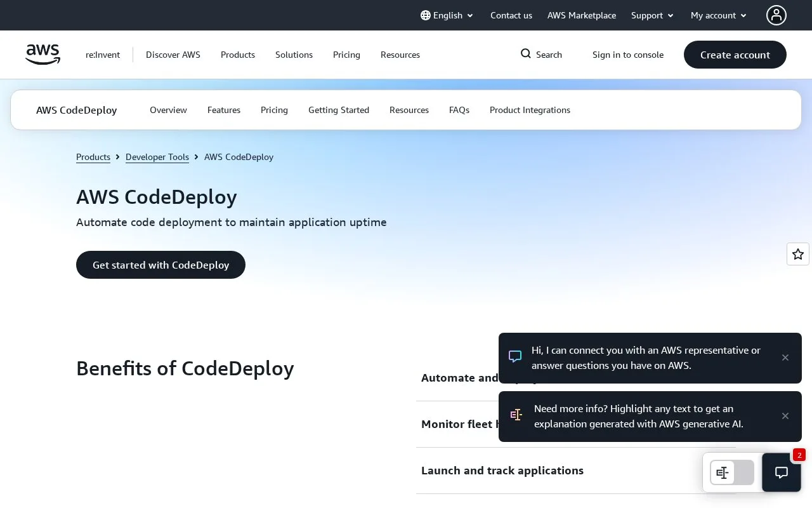This screenshot has width=812, height=508.
Task: Follow the Developer Tools breadcrumb link
Action: 157,157
